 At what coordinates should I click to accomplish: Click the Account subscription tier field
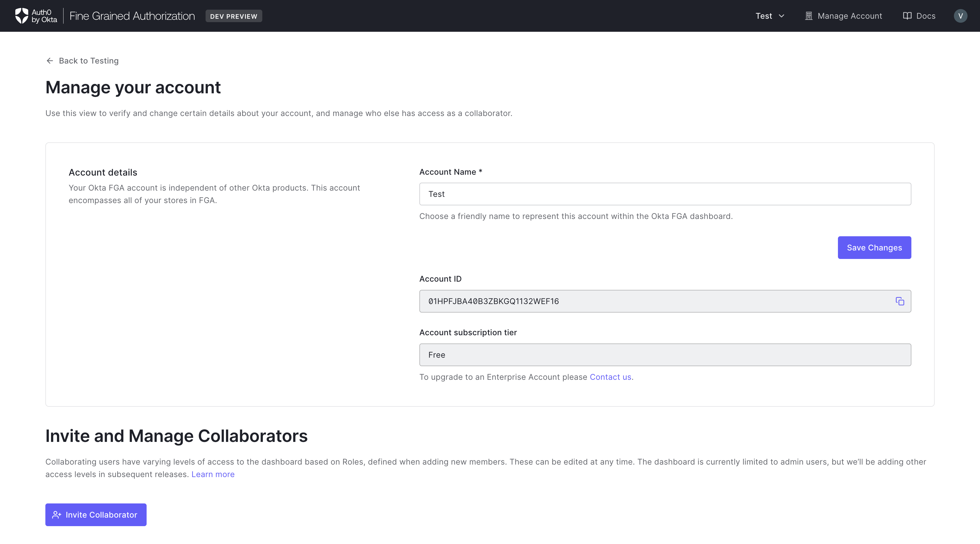click(665, 355)
